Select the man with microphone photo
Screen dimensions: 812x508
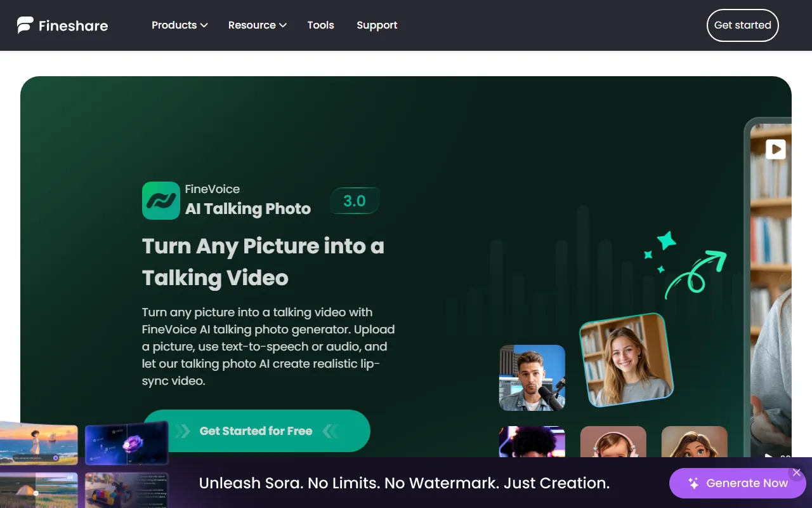click(532, 378)
